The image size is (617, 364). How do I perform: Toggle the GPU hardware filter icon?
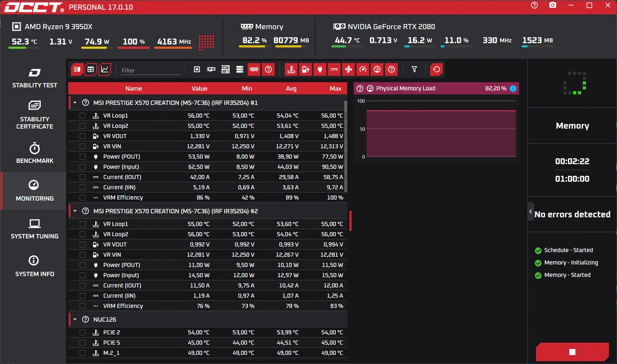(211, 69)
